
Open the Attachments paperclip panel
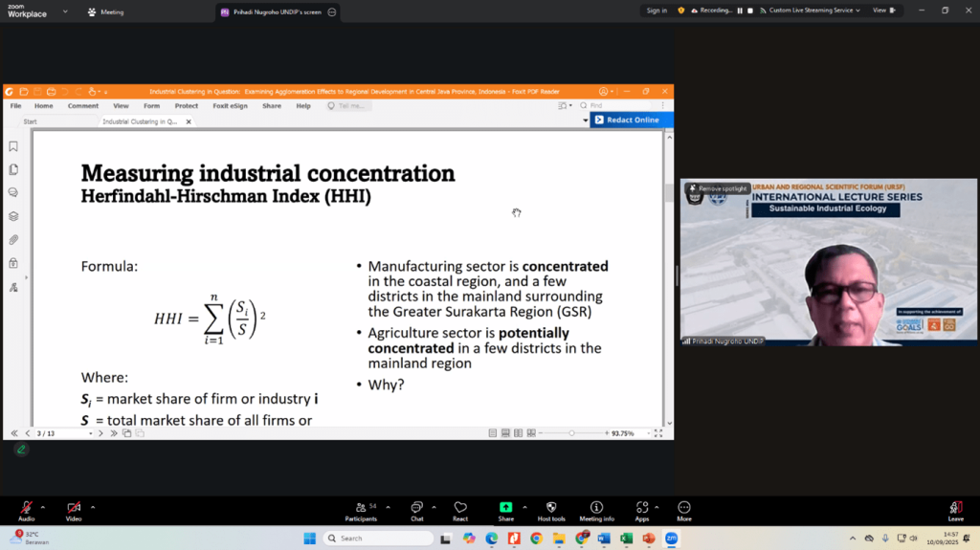coord(13,239)
